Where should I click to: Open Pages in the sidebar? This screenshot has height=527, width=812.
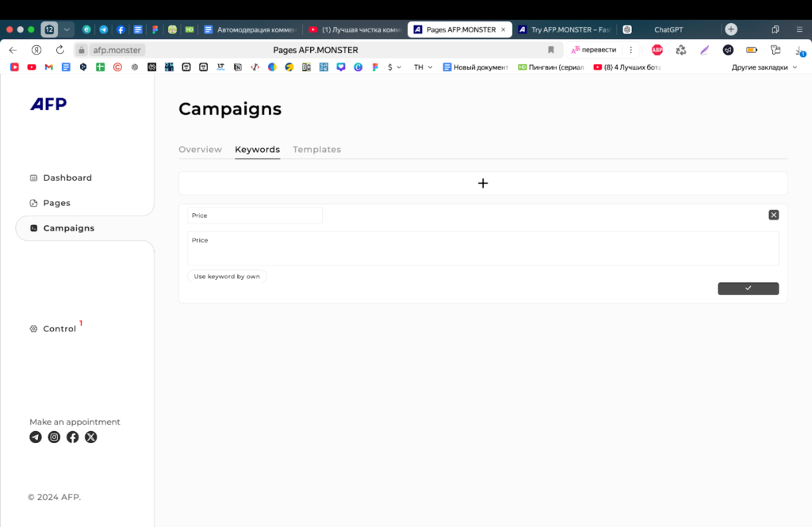(56, 203)
